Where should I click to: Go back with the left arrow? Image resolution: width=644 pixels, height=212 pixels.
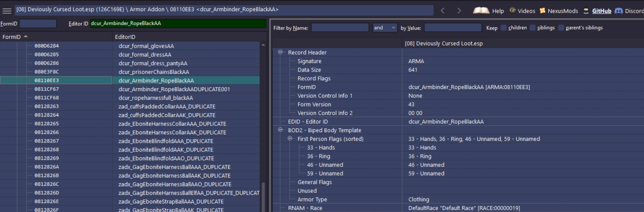tap(443, 11)
